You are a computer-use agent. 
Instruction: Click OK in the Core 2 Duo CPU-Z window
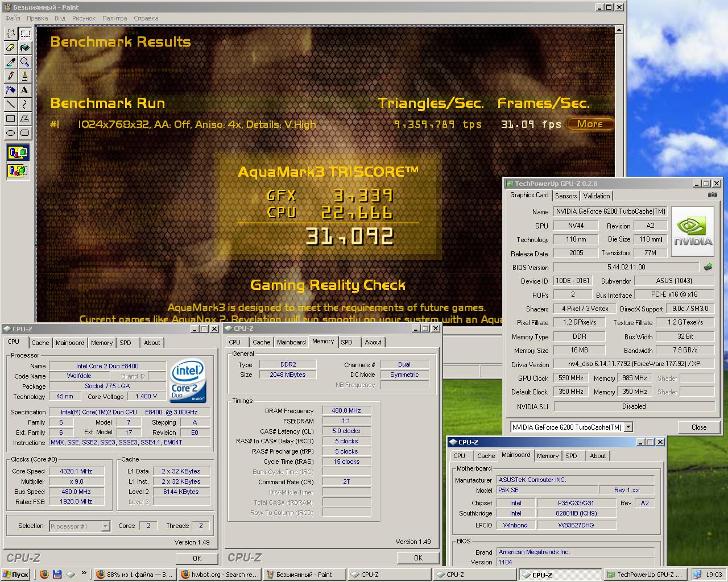[x=197, y=558]
